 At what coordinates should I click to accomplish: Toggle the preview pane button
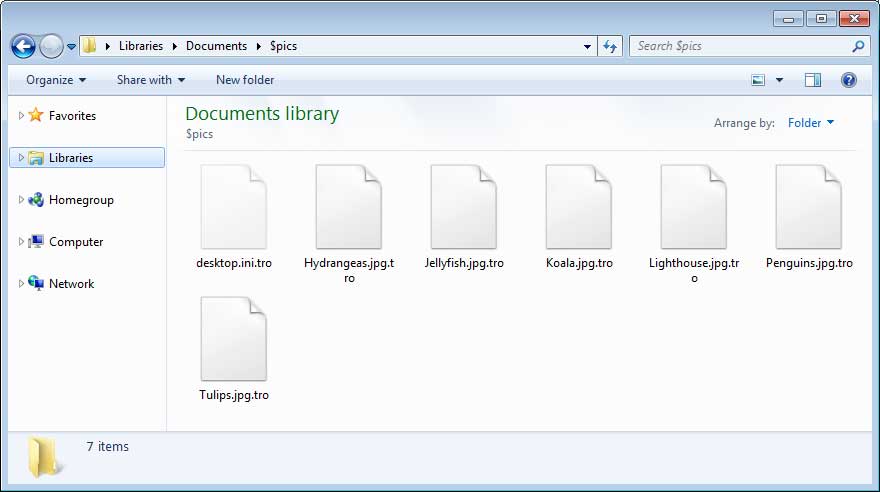click(813, 80)
